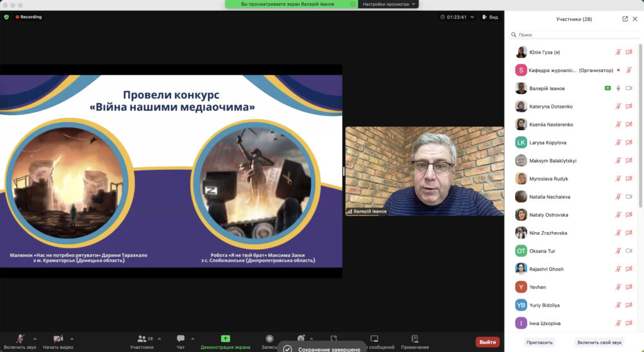Click Oksana Tur camera icon
The height and width of the screenshot is (352, 644).
point(629,250)
